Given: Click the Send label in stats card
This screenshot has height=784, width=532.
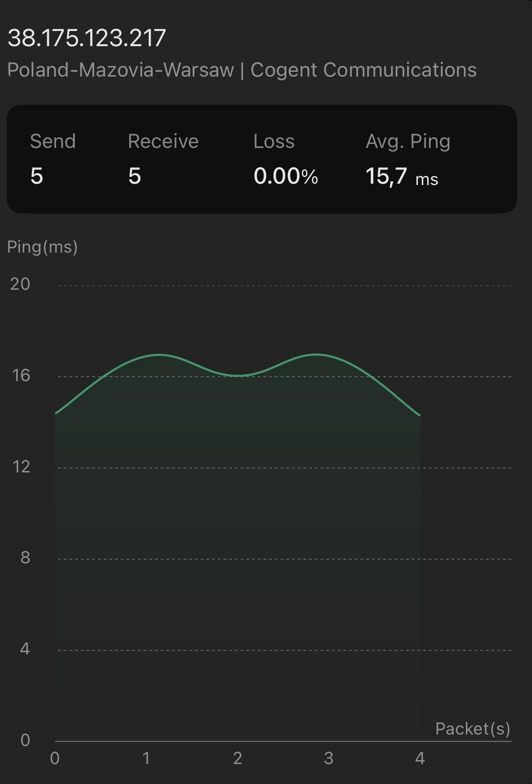Looking at the screenshot, I should (53, 141).
